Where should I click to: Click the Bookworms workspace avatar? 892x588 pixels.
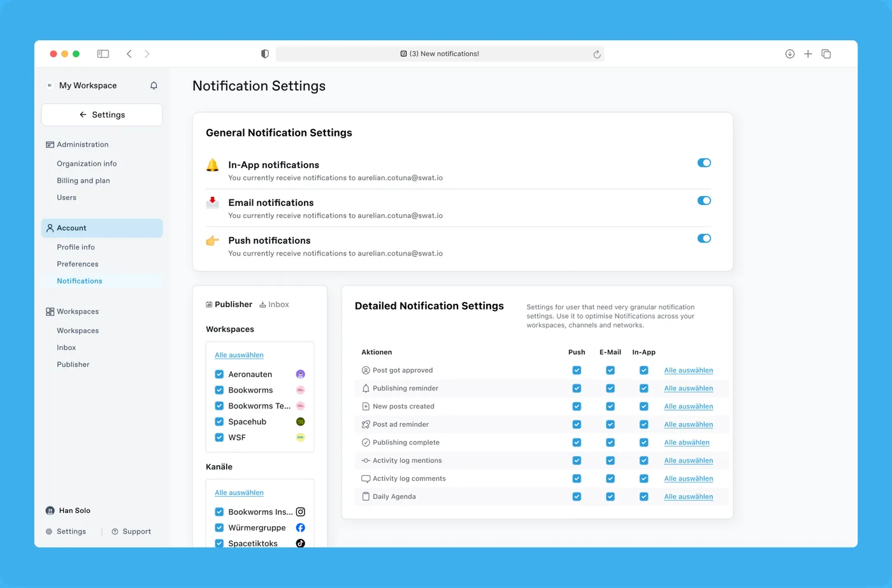click(x=301, y=391)
